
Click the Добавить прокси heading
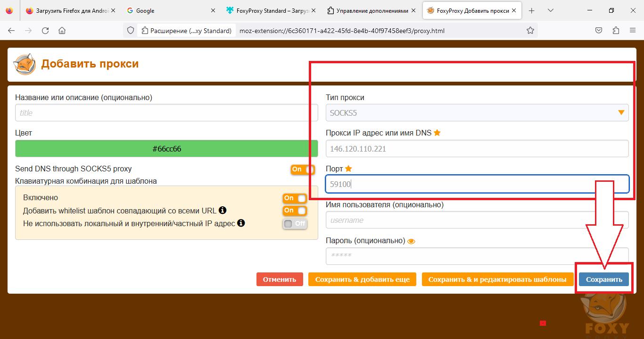pyautogui.click(x=90, y=64)
